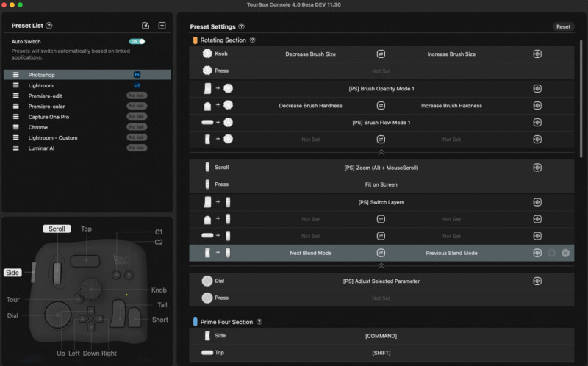
Task: Click the swap icon in Brush Hardness row
Action: tap(381, 105)
